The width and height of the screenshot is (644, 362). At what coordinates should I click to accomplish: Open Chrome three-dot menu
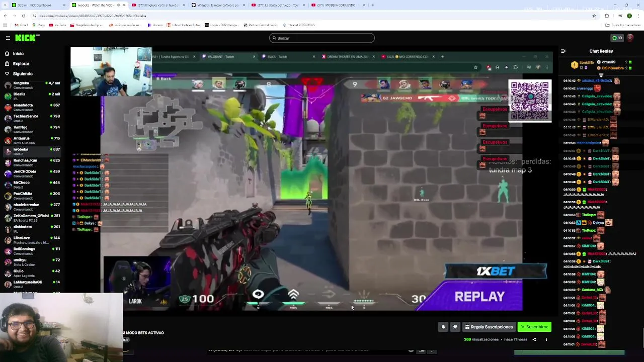click(639, 16)
